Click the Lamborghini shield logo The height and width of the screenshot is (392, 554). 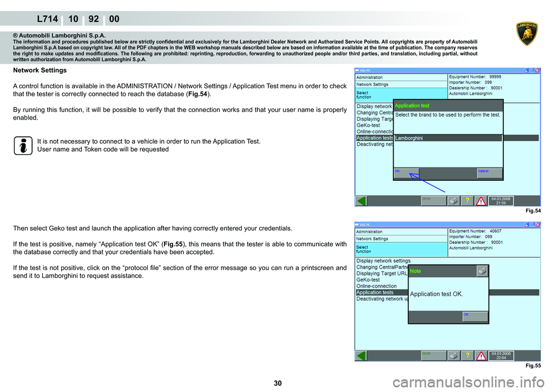point(527,33)
